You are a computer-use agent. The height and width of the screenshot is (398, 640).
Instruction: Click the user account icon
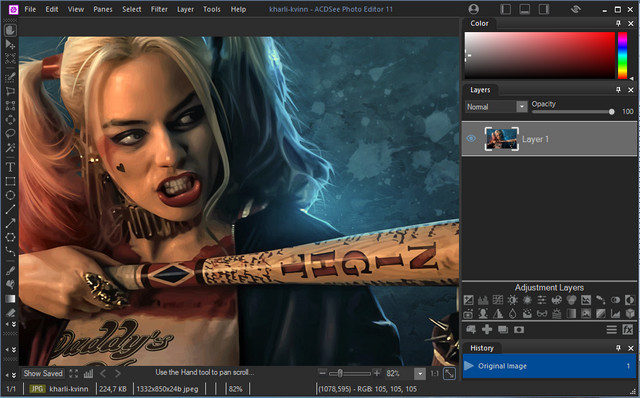tap(473, 9)
